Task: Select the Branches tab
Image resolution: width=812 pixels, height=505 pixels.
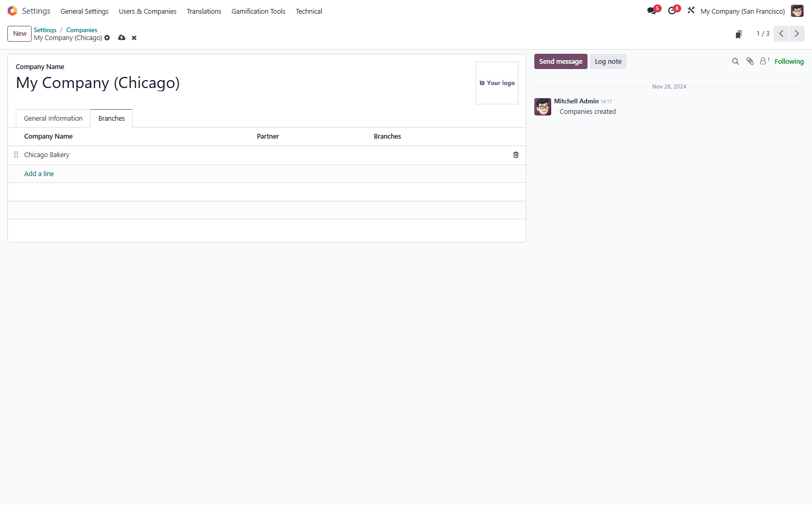Action: coord(112,119)
